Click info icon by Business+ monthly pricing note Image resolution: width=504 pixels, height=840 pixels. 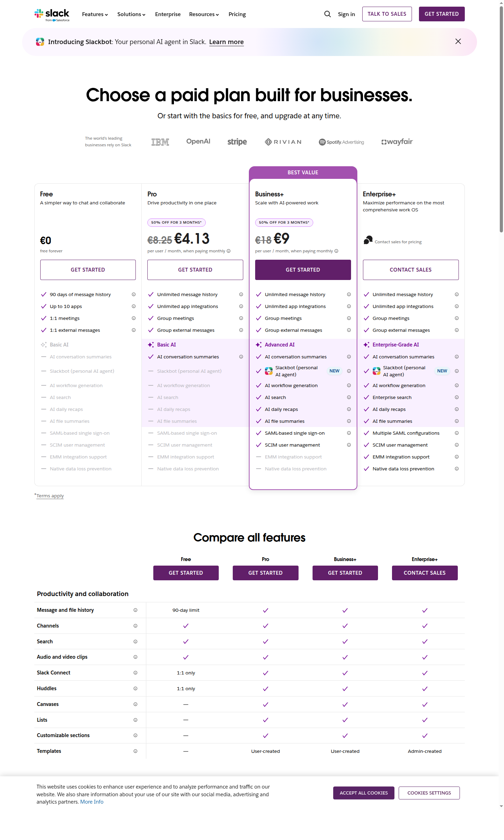click(x=336, y=251)
